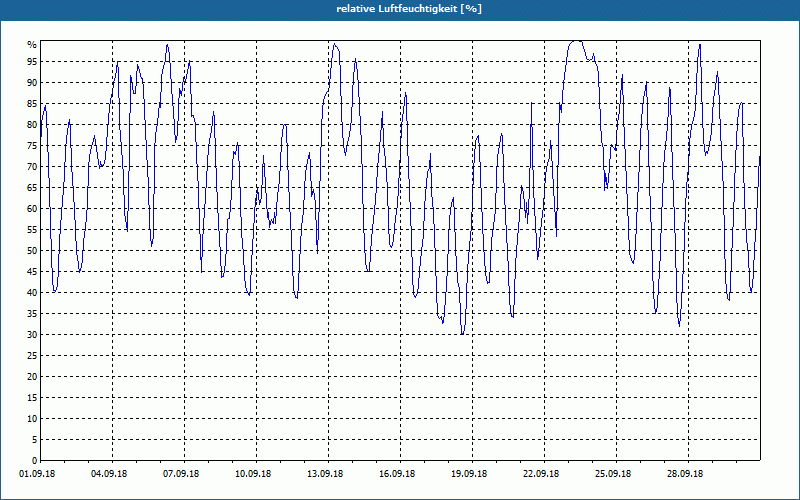This screenshot has height=500, width=800.
Task: Select the y-axis label '5'
Action: (x=34, y=440)
